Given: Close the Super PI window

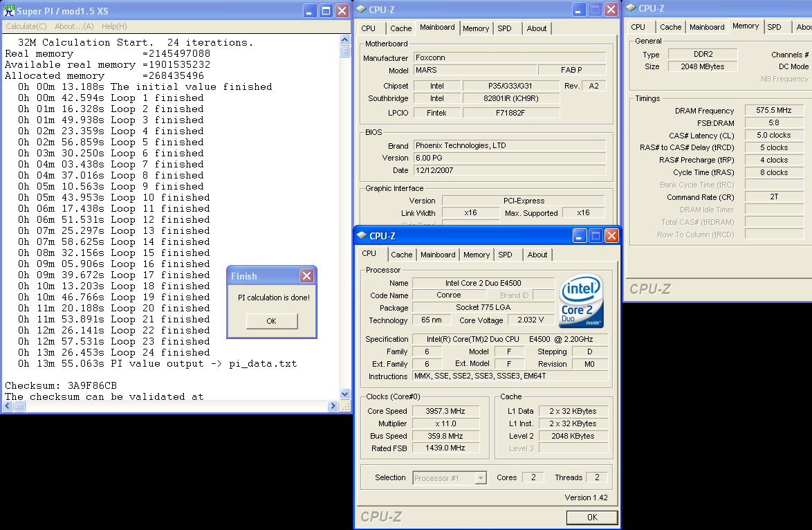Looking at the screenshot, I should pos(342,11).
